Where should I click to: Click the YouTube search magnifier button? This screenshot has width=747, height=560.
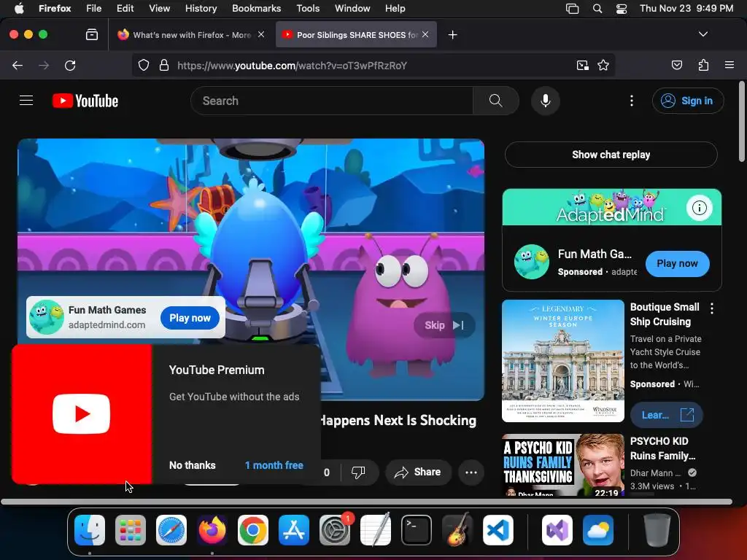point(495,101)
